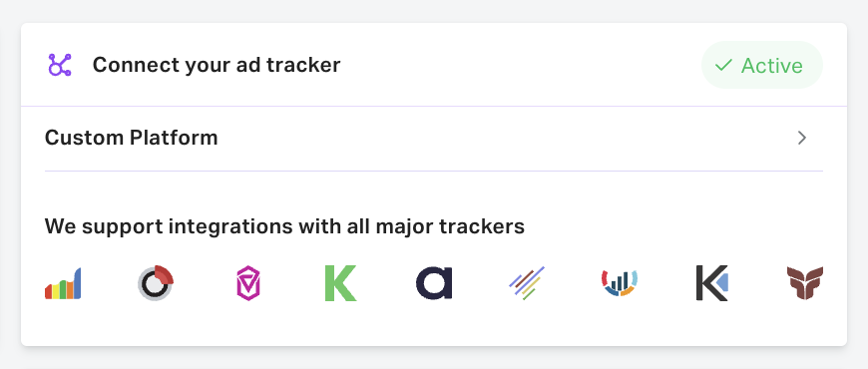The width and height of the screenshot is (868, 369).
Task: Select the maroon winged tracker logo
Action: 805,282
